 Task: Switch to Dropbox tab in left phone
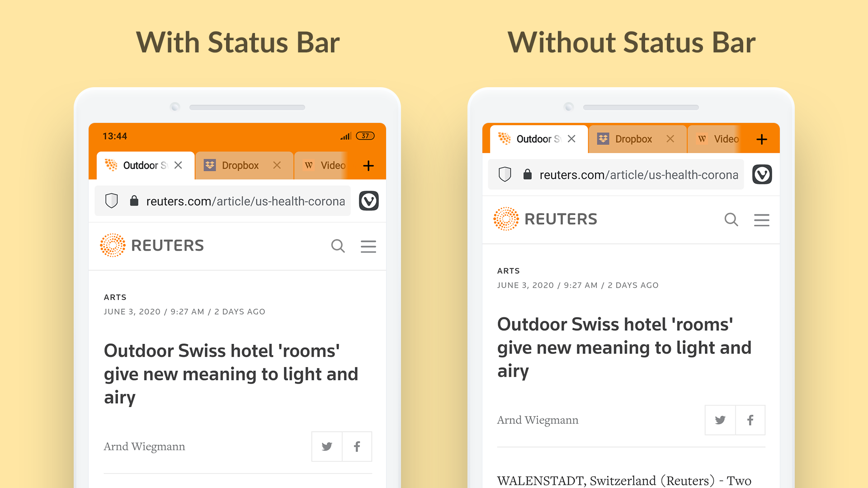[x=245, y=165]
